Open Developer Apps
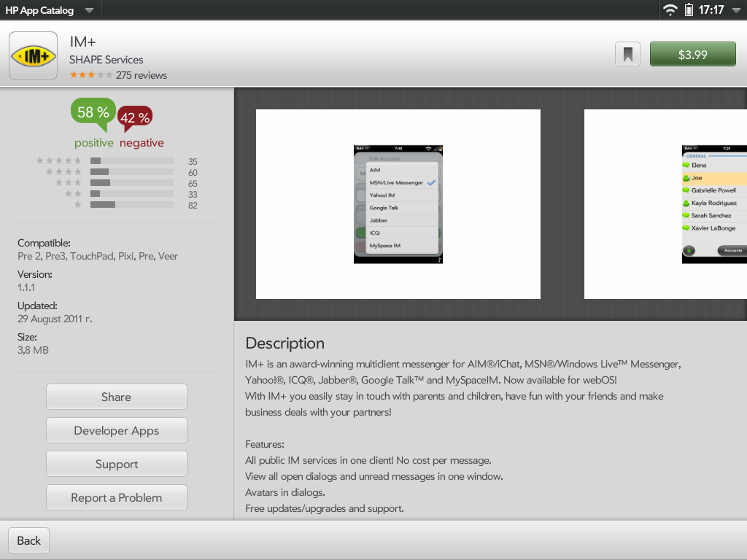Image resolution: width=747 pixels, height=560 pixels. 116,430
